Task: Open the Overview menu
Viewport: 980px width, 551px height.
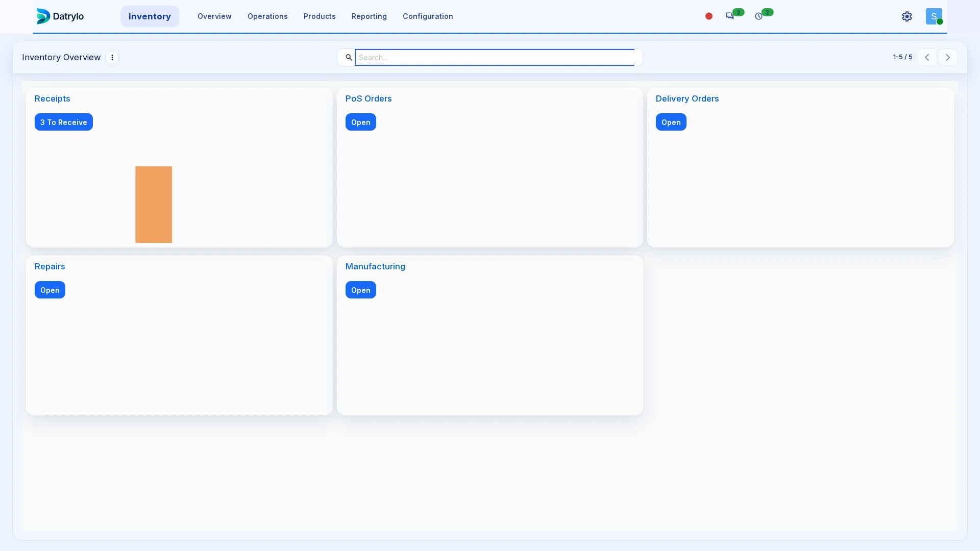Action: click(214, 16)
